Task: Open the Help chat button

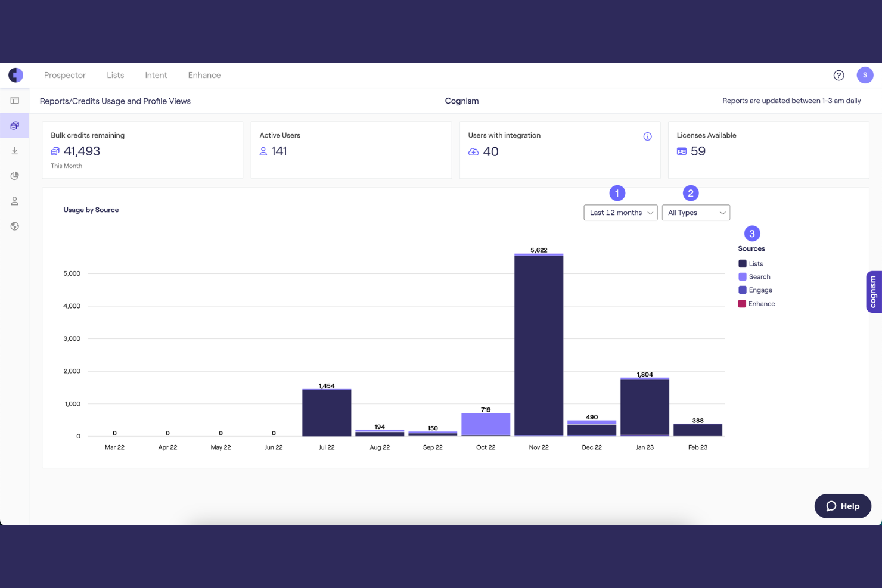Action: coord(843,506)
